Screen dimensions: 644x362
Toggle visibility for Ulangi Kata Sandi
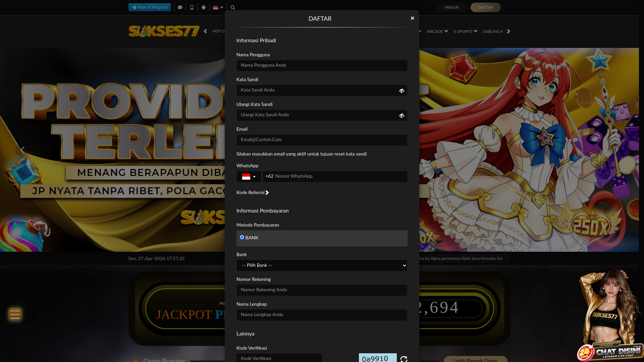click(402, 116)
